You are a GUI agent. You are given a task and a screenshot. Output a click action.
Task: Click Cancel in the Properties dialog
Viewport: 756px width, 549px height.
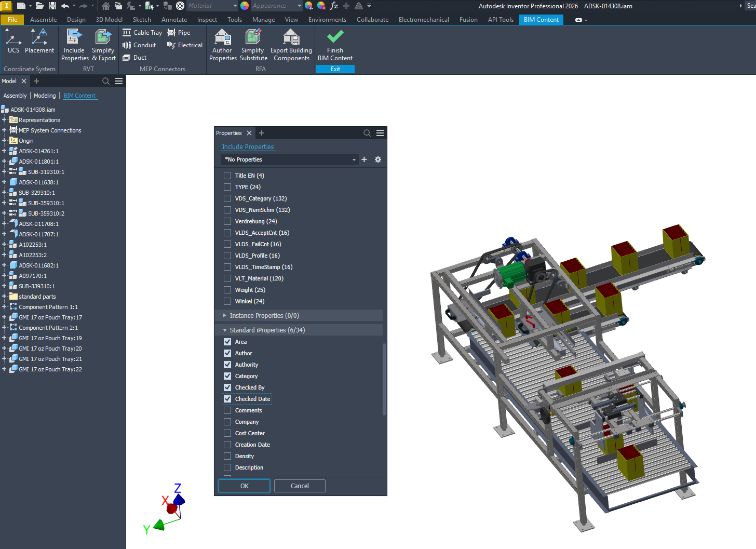pos(300,486)
